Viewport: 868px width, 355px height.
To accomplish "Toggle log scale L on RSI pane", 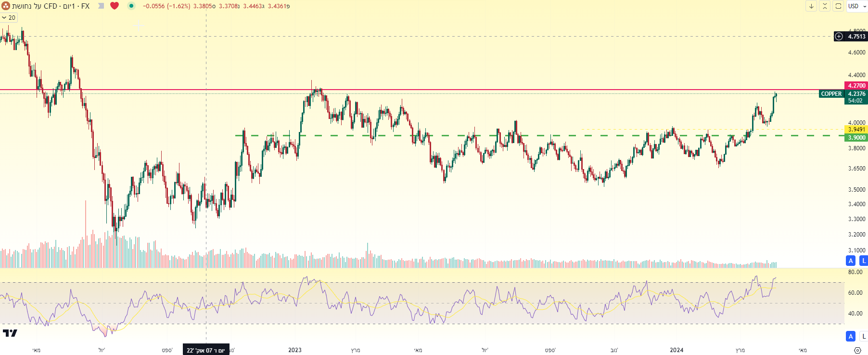I will pyautogui.click(x=864, y=336).
